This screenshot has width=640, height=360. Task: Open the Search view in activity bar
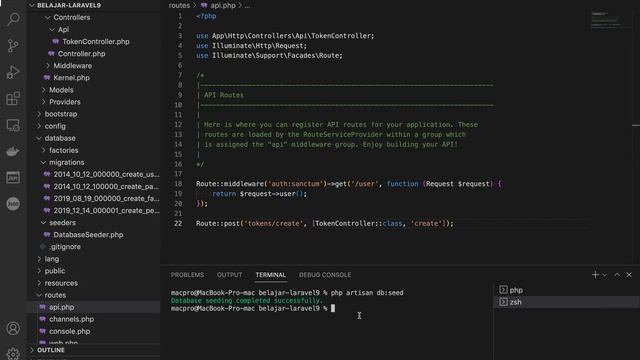pyautogui.click(x=13, y=19)
